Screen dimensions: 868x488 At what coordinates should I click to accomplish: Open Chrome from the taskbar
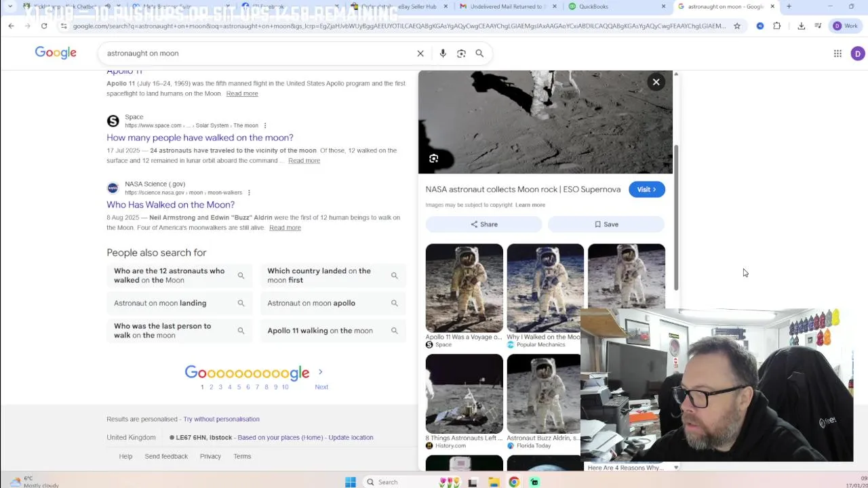click(x=514, y=482)
